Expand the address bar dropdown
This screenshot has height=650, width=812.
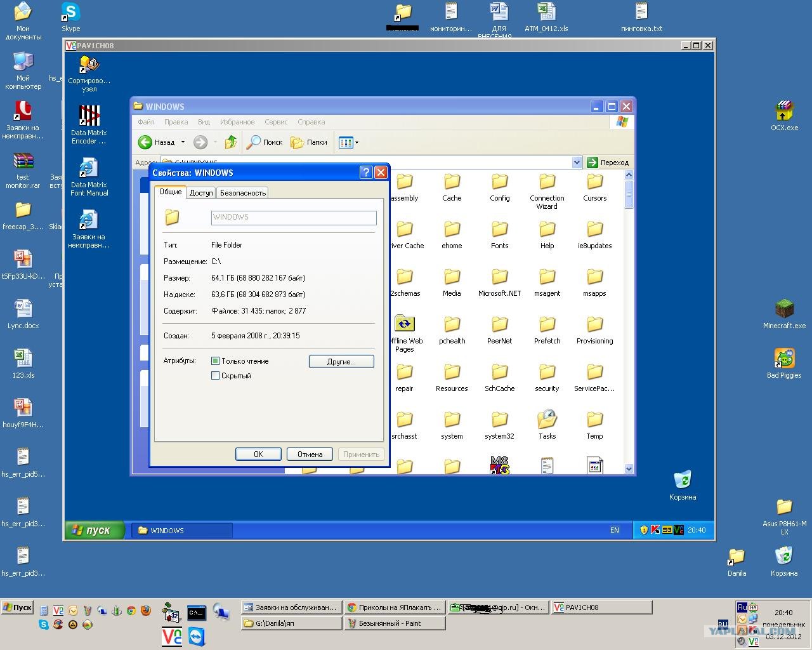tap(576, 162)
